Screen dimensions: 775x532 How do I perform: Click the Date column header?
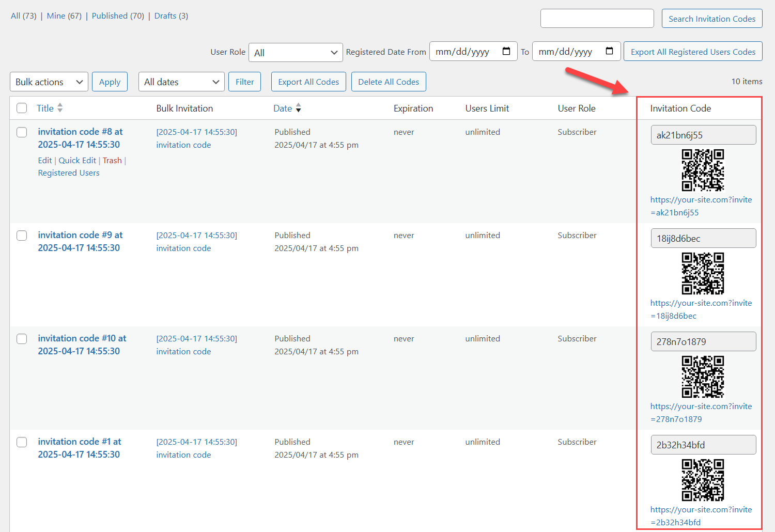[283, 108]
